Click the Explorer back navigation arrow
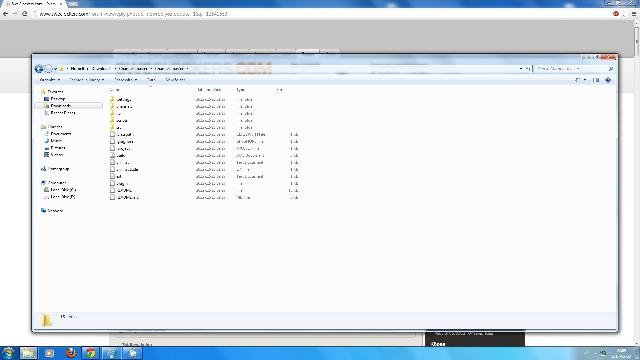This screenshot has height=360, width=640. pyautogui.click(x=39, y=69)
